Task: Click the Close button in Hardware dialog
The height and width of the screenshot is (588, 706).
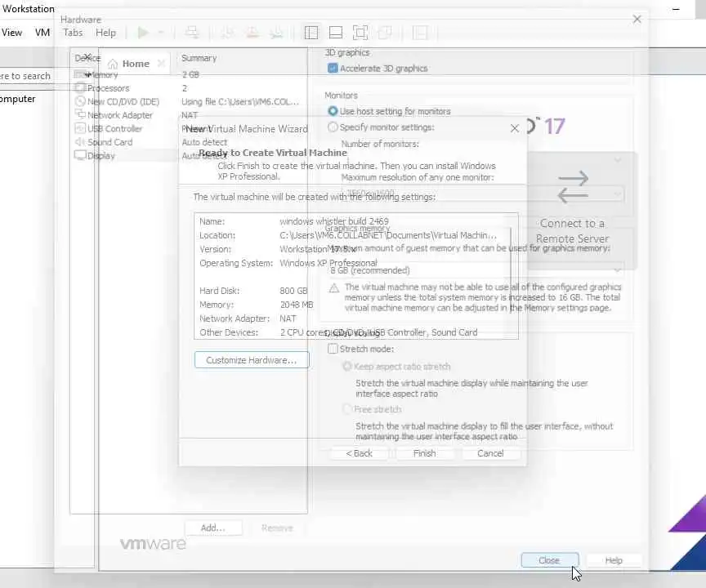Action: click(549, 560)
